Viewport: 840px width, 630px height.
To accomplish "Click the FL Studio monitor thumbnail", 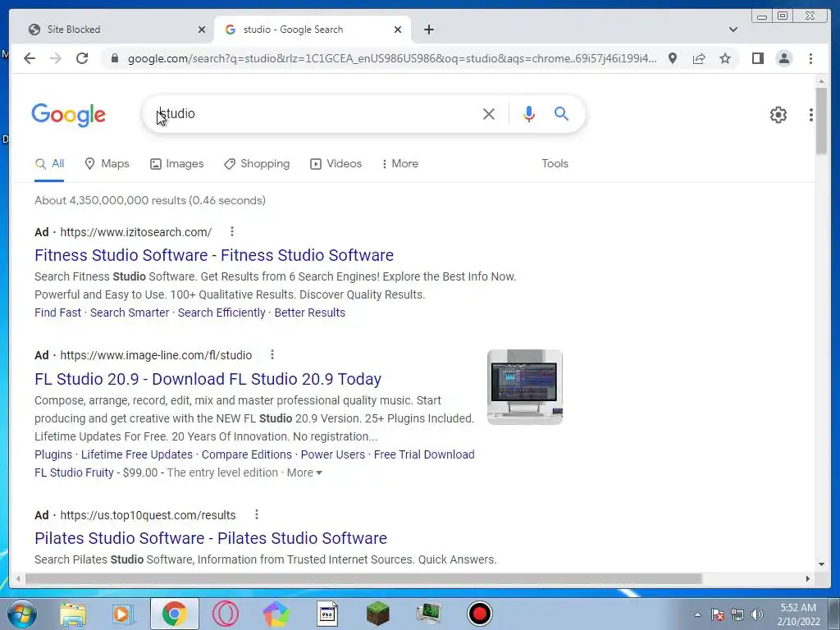I will [x=524, y=387].
